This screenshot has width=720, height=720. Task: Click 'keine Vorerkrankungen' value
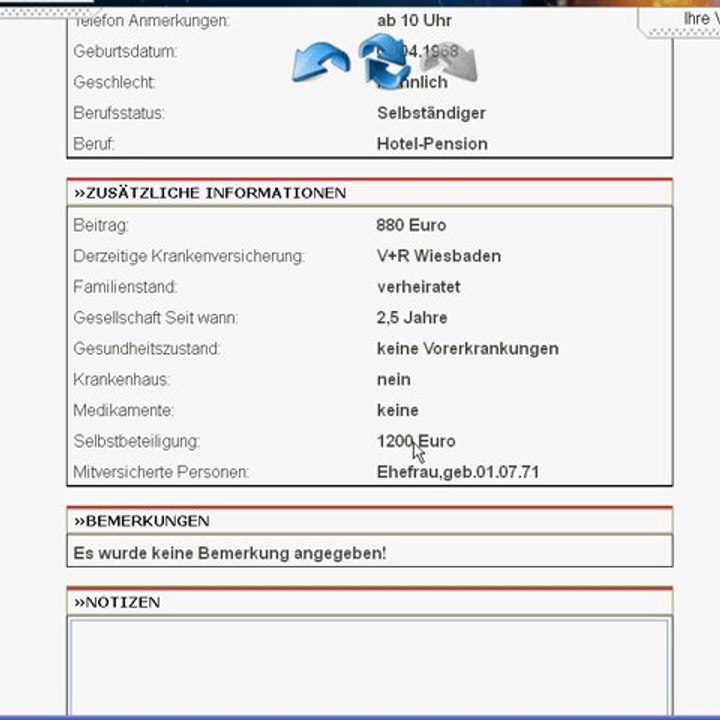(x=468, y=349)
